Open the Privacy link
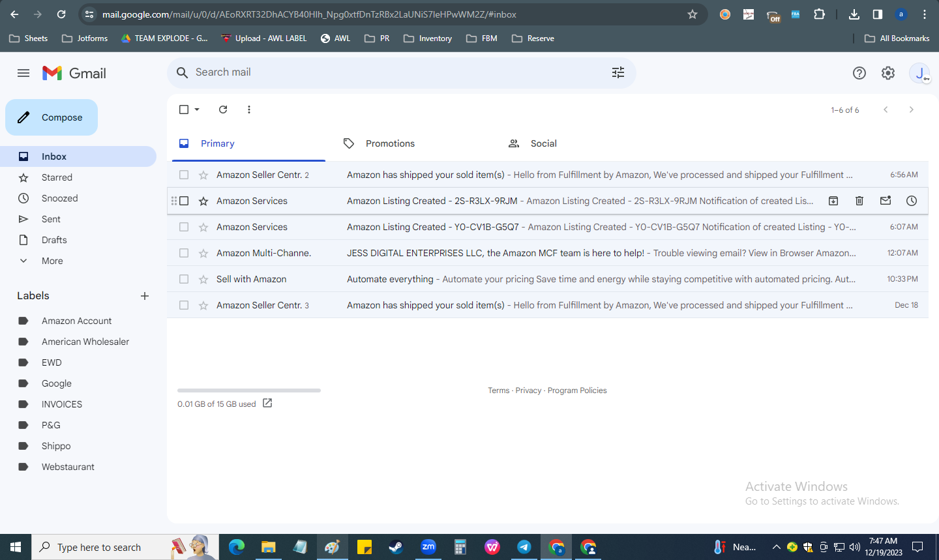Viewport: 939px width, 560px height. 528,391
